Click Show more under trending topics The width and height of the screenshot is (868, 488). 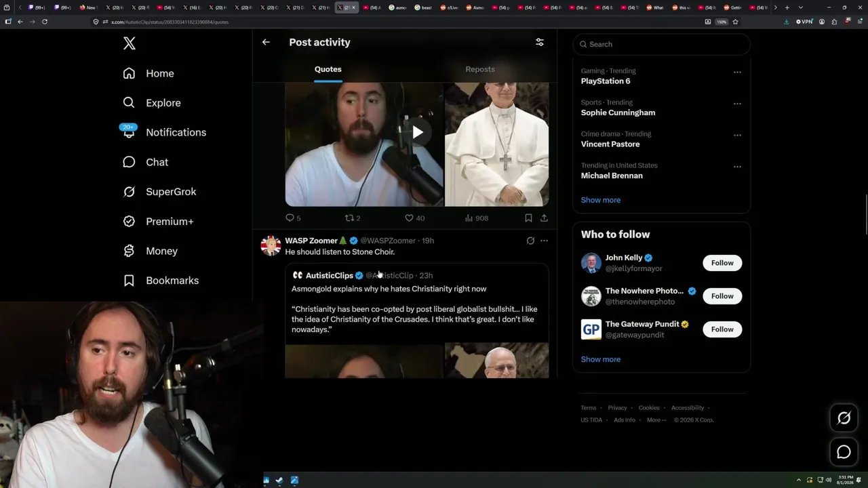601,200
